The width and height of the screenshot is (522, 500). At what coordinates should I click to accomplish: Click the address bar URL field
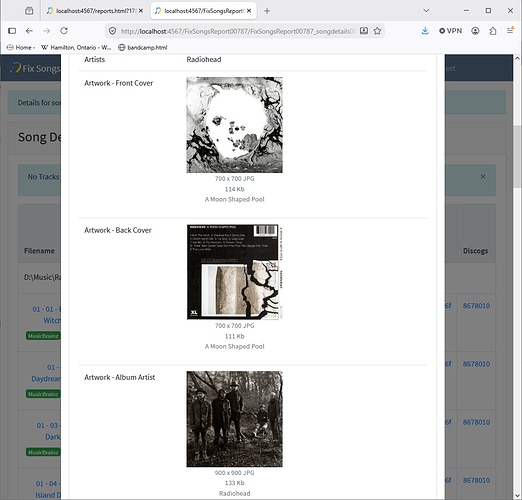[x=237, y=31]
